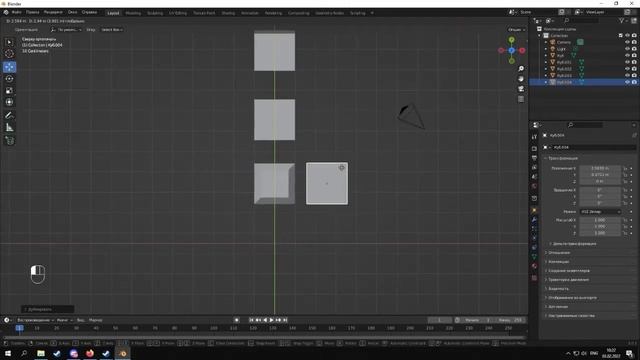Open the Options button in viewport header

(x=516, y=30)
